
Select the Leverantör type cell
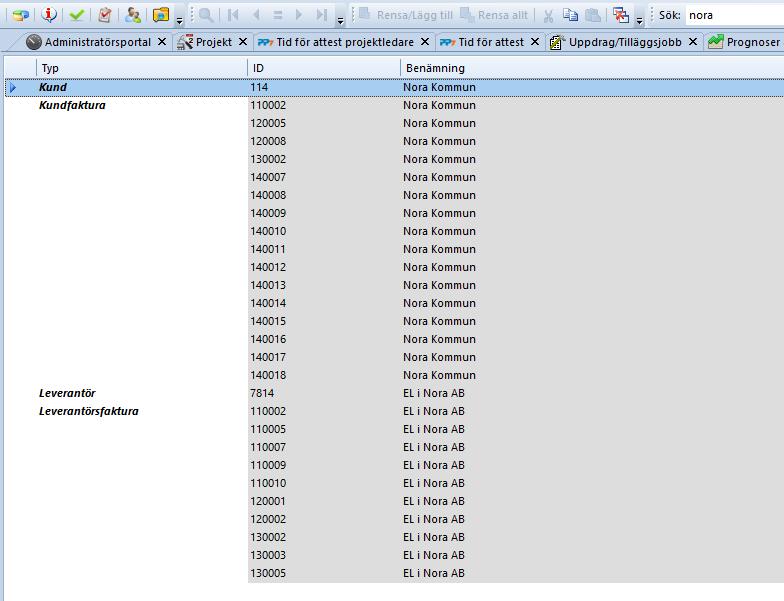142,393
